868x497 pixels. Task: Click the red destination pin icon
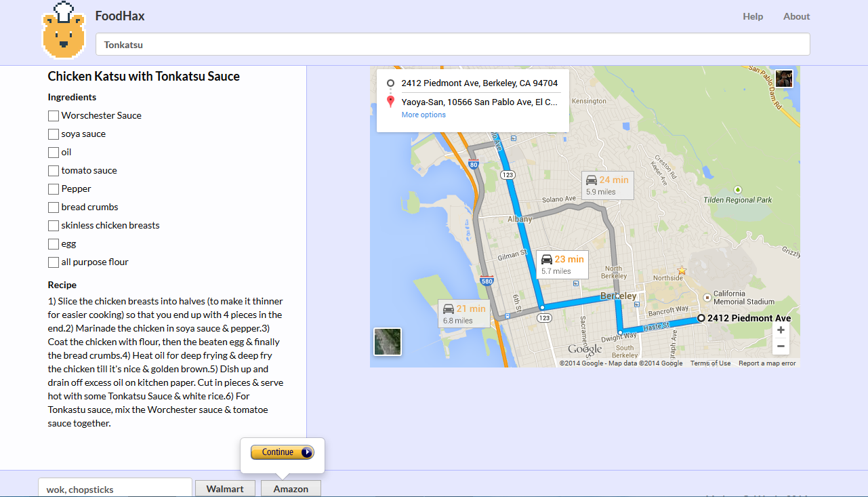click(390, 102)
